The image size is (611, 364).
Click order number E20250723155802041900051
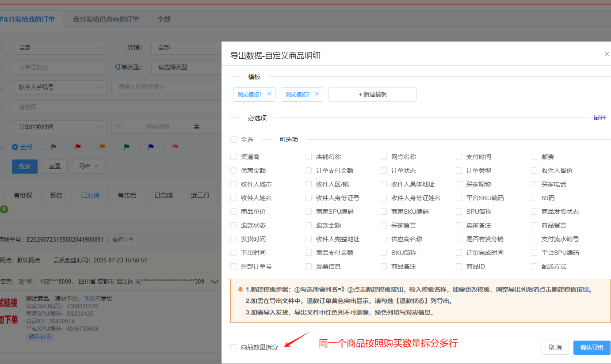[x=65, y=240]
